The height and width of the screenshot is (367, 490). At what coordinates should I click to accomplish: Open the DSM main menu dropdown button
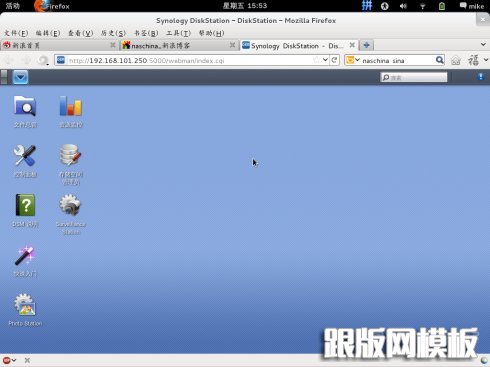(20, 77)
